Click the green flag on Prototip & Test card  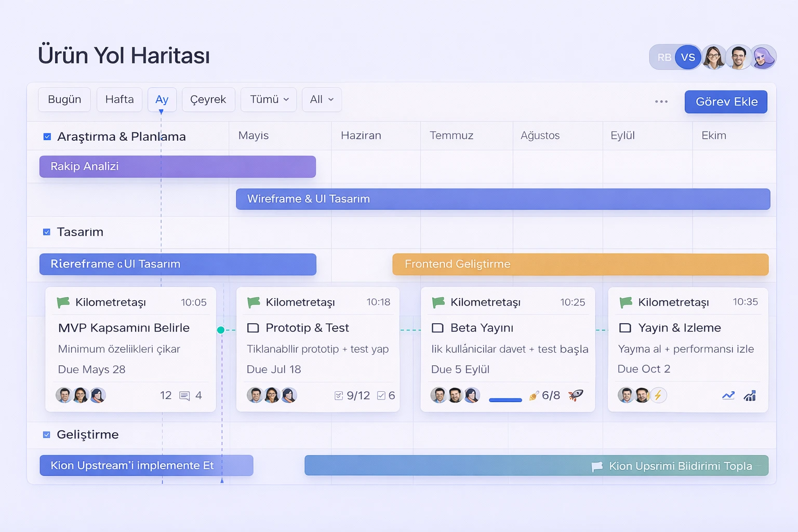tap(254, 302)
